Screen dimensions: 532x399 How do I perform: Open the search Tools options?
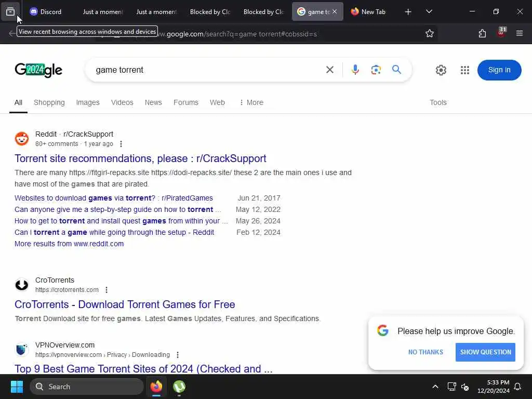pyautogui.click(x=438, y=102)
